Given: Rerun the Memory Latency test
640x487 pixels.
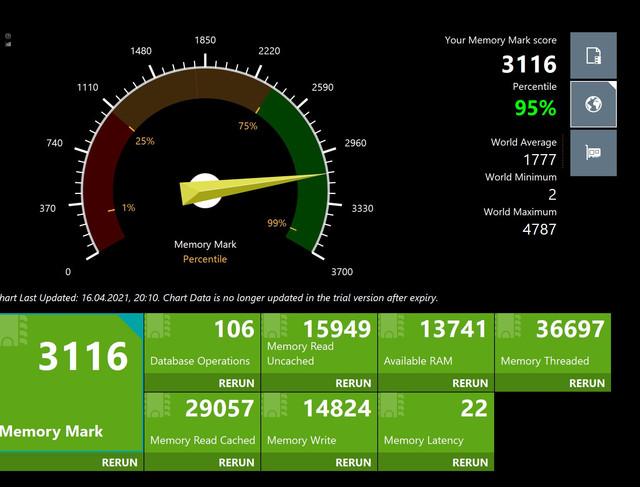Looking at the screenshot, I should [470, 463].
